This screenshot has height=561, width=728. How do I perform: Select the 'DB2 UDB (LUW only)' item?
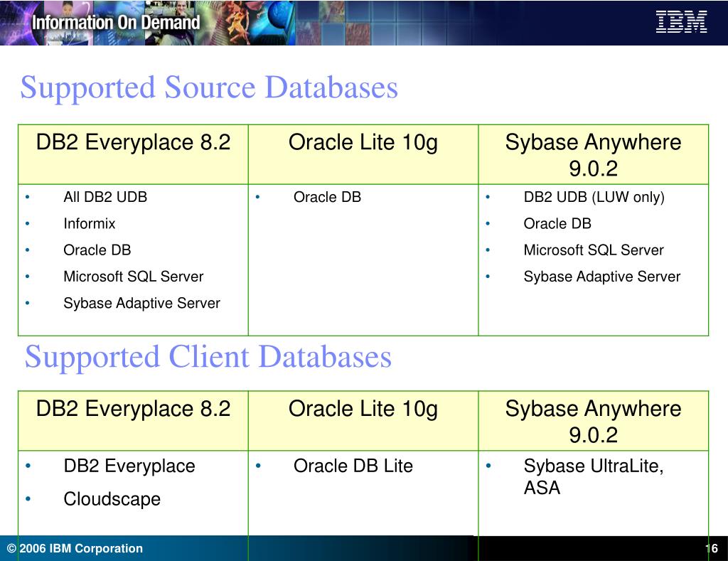pyautogui.click(x=594, y=198)
